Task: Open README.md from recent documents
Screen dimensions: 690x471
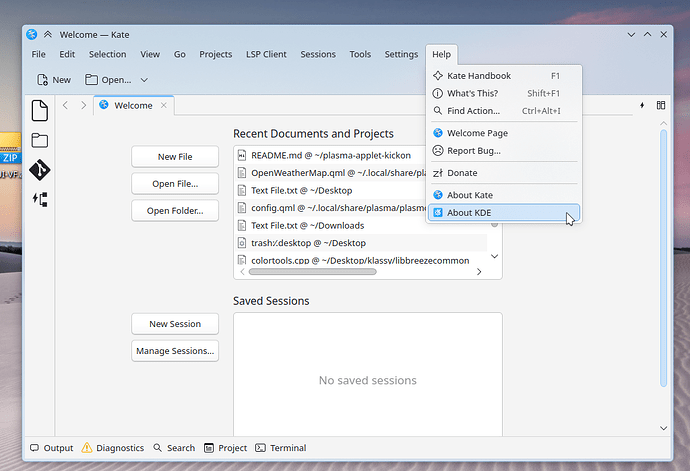Action: click(330, 155)
